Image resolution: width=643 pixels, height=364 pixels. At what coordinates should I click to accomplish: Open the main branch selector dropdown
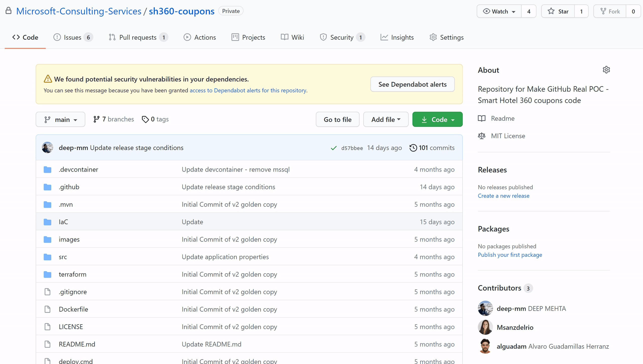point(61,119)
